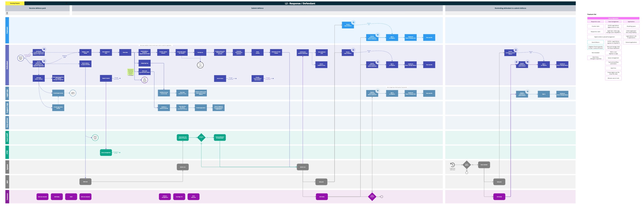This screenshot has height=209, width=644.
Task: Select the green decision diamond in Court staff lane
Action: (201, 137)
